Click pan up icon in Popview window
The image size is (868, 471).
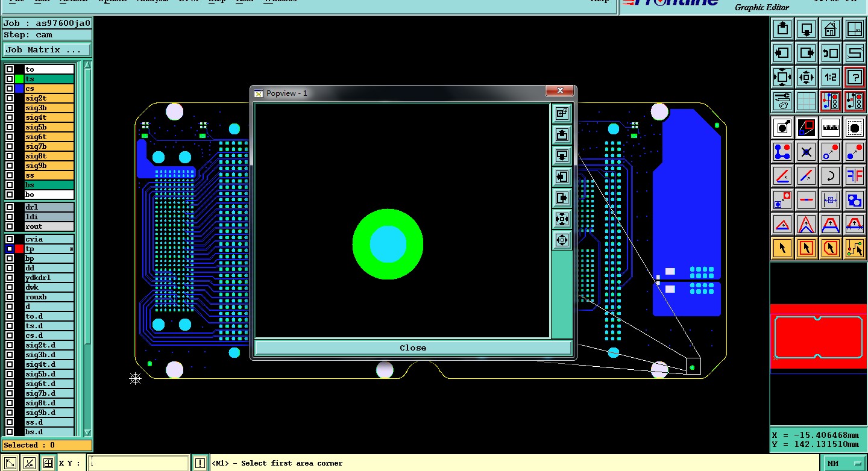(562, 134)
